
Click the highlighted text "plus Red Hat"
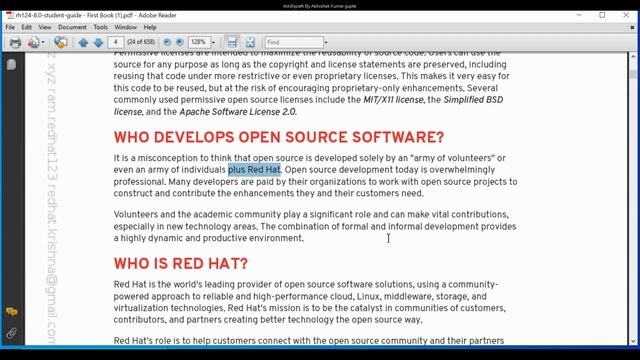click(254, 170)
